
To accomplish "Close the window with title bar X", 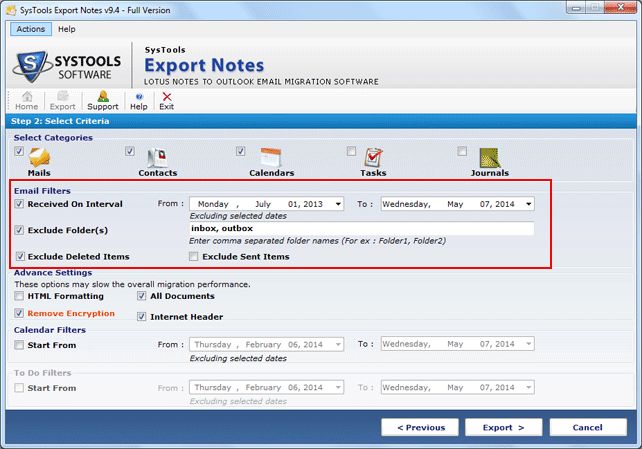I will [x=621, y=8].
